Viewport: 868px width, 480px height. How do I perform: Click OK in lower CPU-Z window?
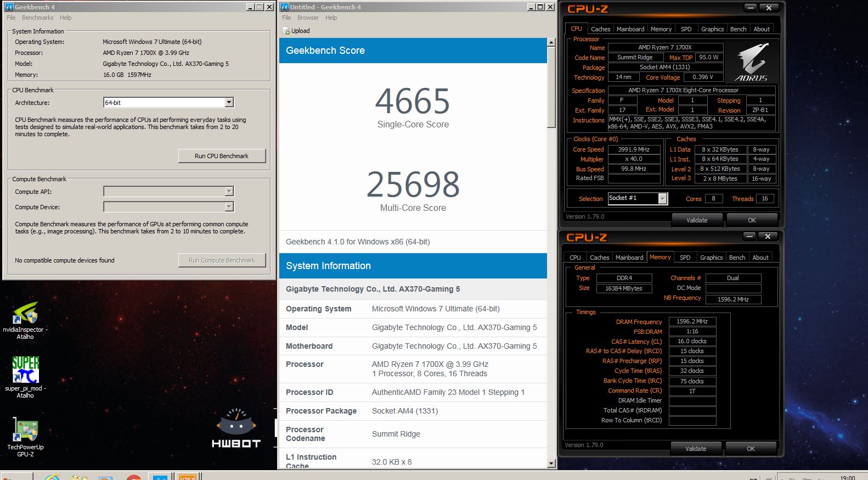point(751,449)
